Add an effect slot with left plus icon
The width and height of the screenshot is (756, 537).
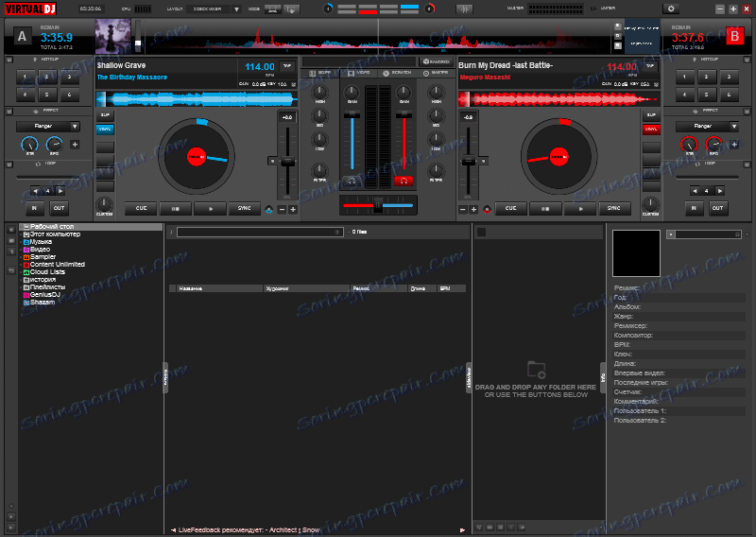click(x=75, y=145)
